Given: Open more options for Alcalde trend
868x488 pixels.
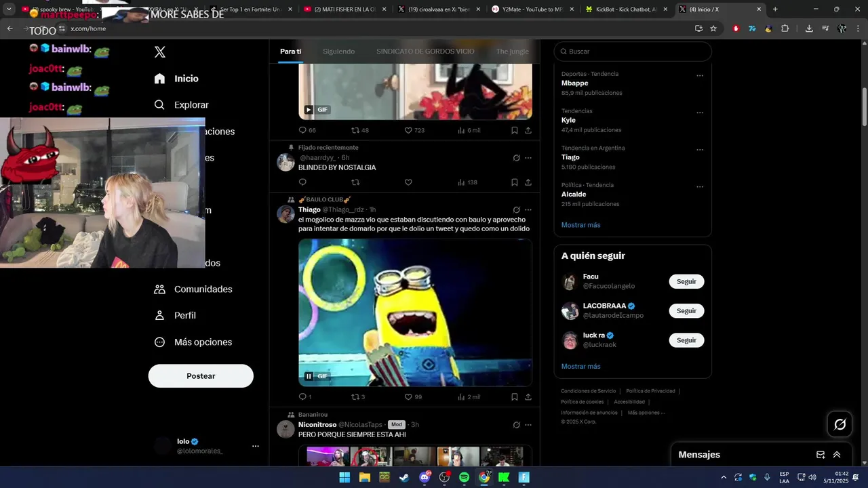Looking at the screenshot, I should [x=700, y=187].
